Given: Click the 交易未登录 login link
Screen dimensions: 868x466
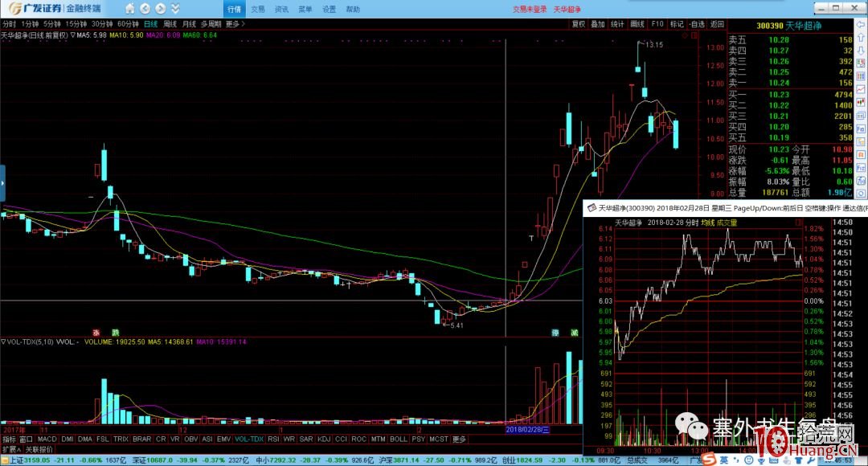Looking at the screenshot, I should (529, 10).
